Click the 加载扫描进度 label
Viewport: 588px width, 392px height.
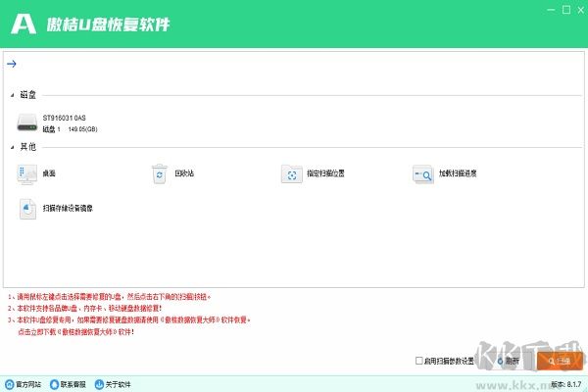point(458,173)
